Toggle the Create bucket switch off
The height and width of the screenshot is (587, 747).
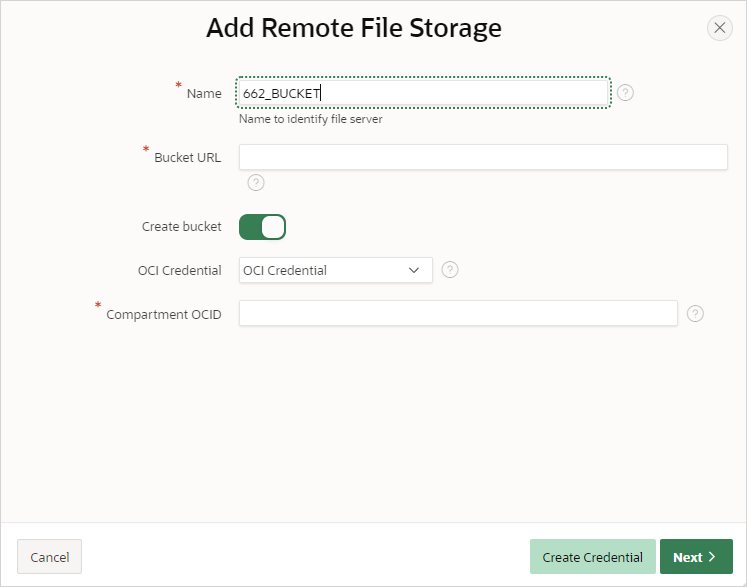262,227
